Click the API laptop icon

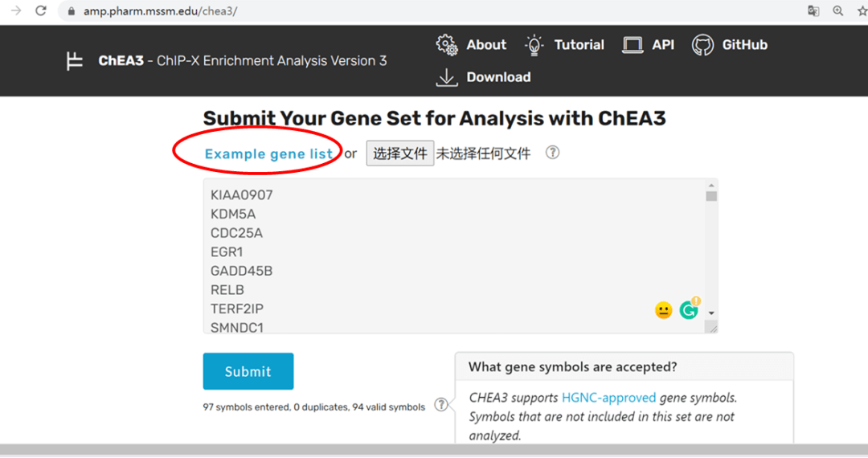(x=633, y=45)
